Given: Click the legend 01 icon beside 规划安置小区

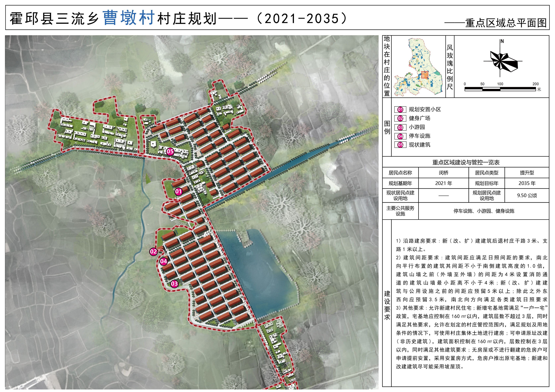Looking at the screenshot, I should click(x=400, y=109).
